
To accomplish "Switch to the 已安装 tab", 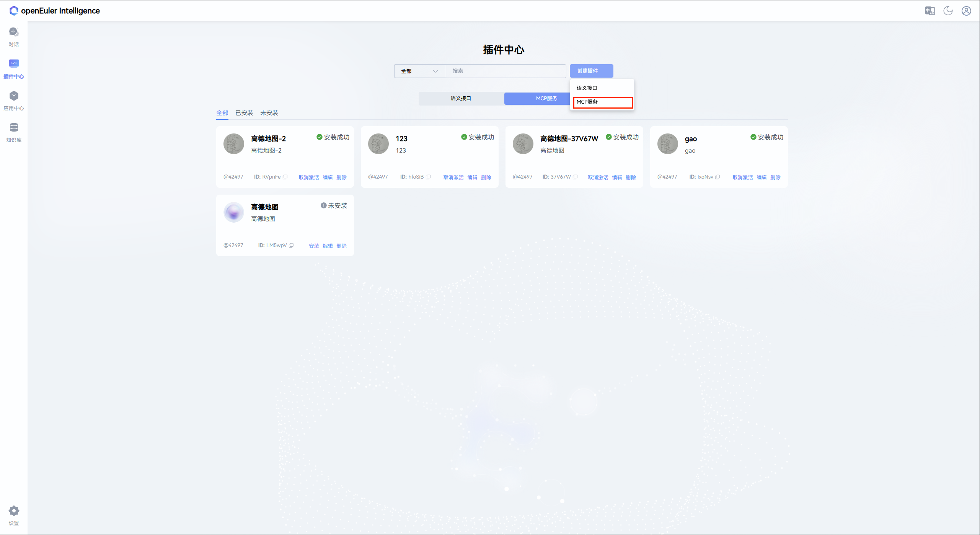I will (244, 113).
